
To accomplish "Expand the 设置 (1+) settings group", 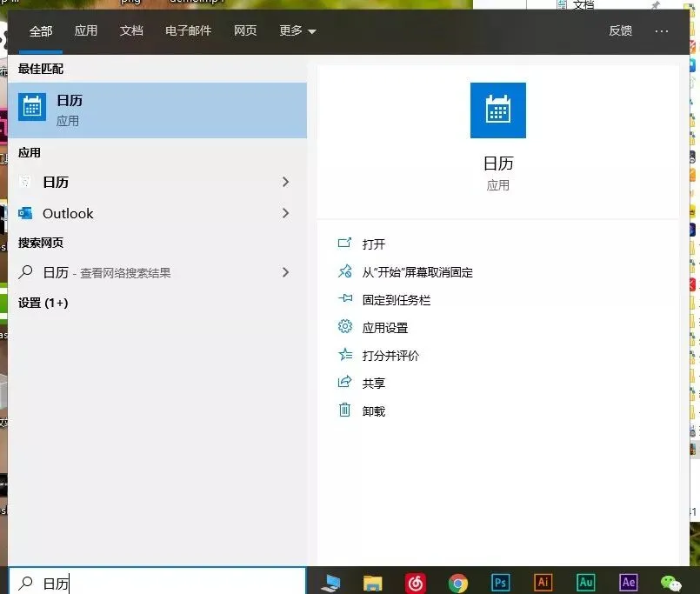I will pos(43,303).
